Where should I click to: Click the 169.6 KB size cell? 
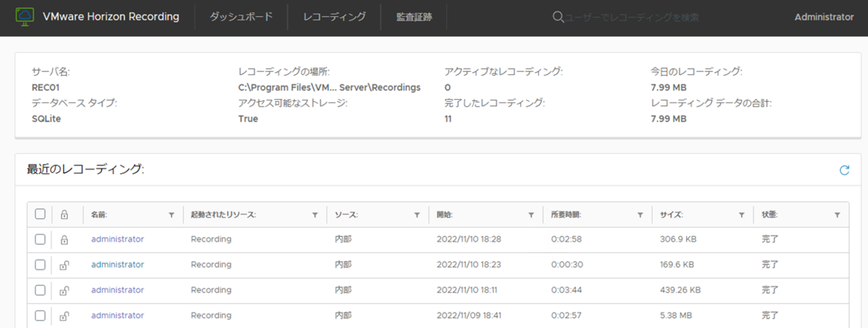coord(677,264)
